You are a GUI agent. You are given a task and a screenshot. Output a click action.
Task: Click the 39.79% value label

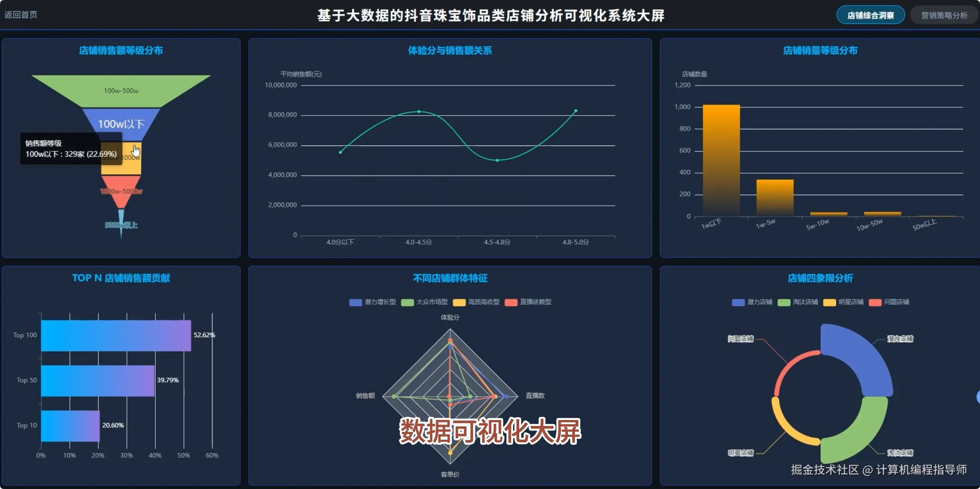168,380
